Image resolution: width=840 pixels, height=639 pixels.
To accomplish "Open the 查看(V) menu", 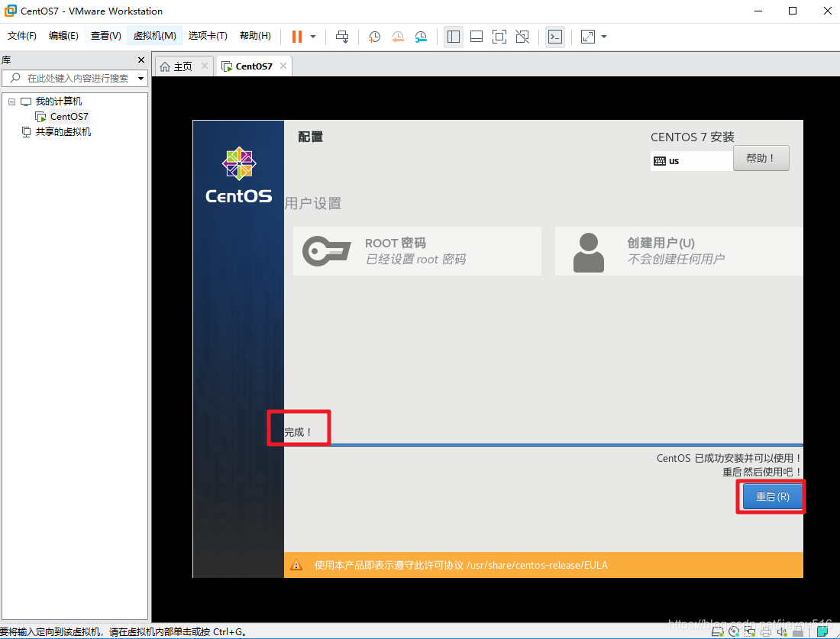I will [x=105, y=35].
